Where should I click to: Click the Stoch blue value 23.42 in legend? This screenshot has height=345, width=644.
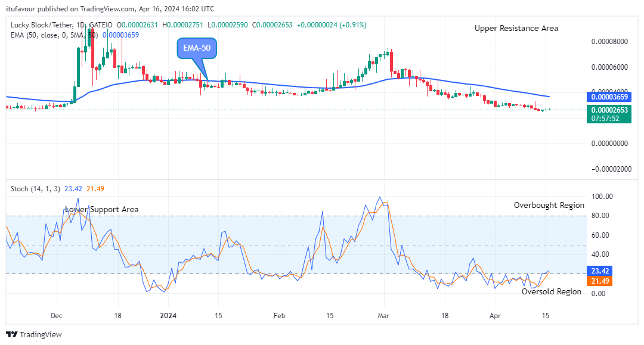pos(73,189)
